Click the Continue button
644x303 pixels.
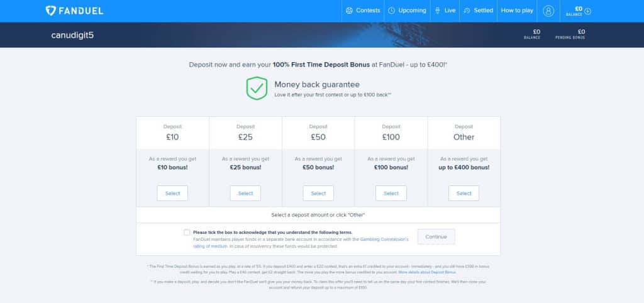click(436, 237)
